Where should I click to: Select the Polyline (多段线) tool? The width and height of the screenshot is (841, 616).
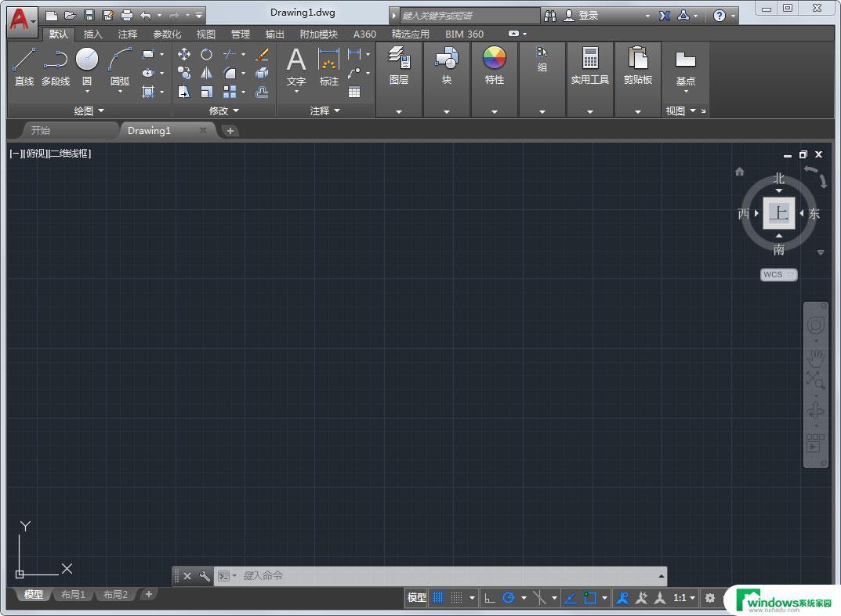coord(55,67)
